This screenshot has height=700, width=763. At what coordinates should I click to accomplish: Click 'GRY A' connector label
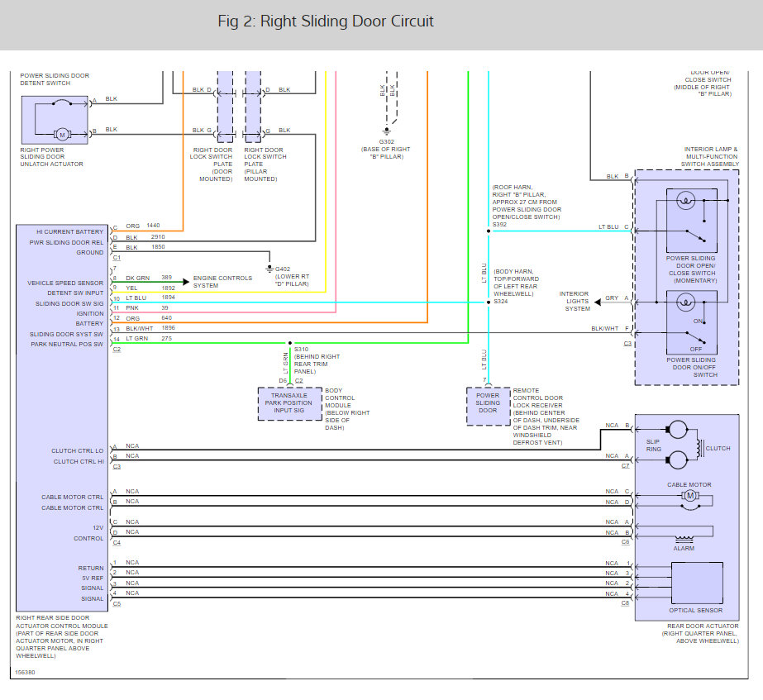617,298
